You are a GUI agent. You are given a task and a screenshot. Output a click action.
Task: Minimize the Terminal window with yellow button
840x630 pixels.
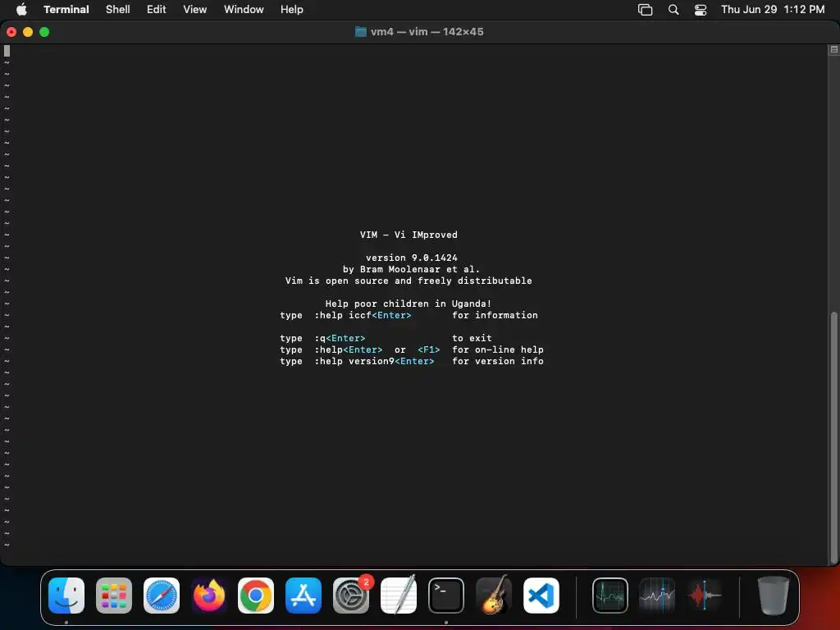[x=28, y=32]
